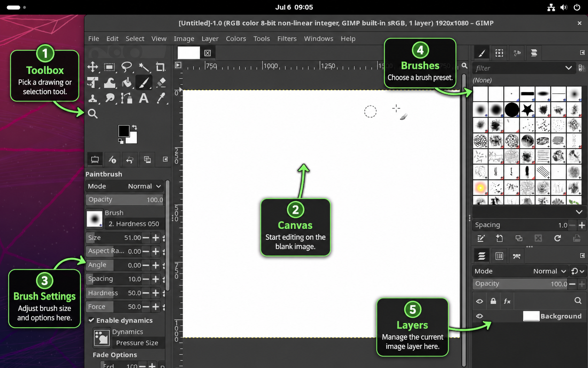
Task: Select the Move tool
Action: pos(93,67)
